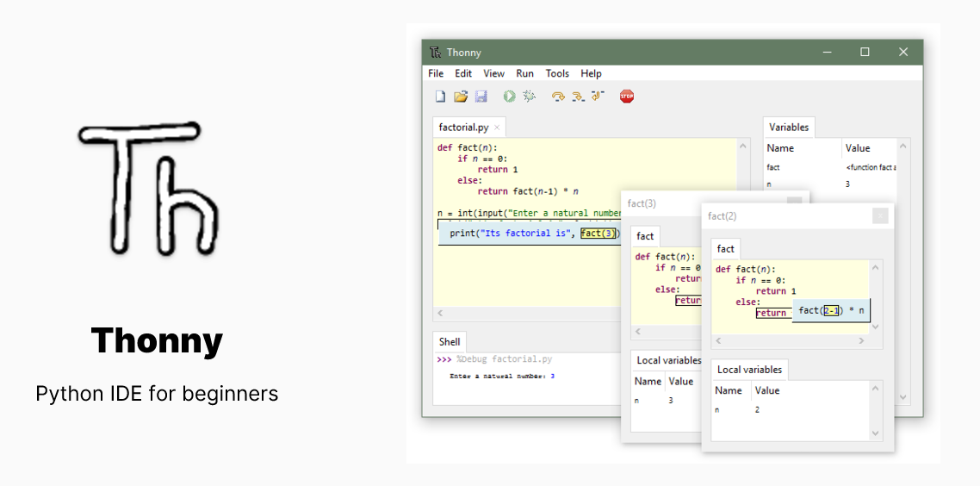Click down arrow of fact(2) code scrollbar

(x=875, y=327)
